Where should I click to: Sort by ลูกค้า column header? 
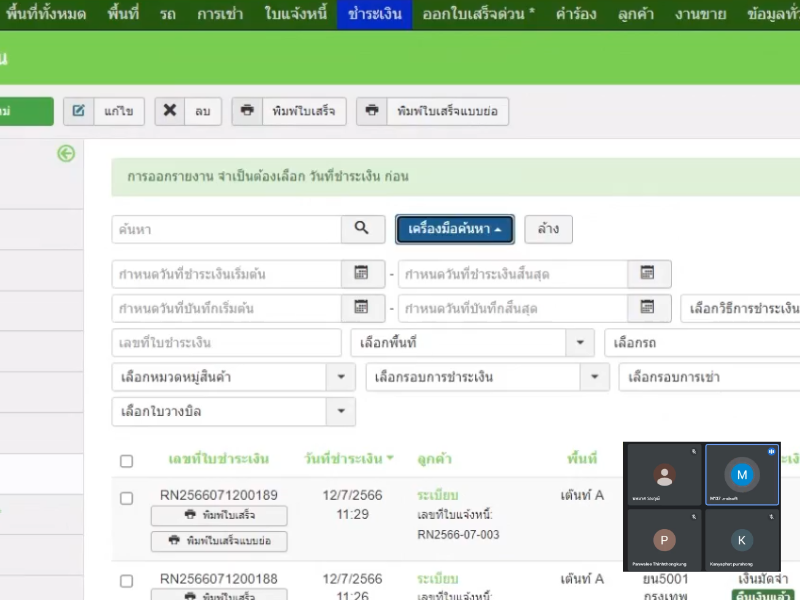[434, 459]
